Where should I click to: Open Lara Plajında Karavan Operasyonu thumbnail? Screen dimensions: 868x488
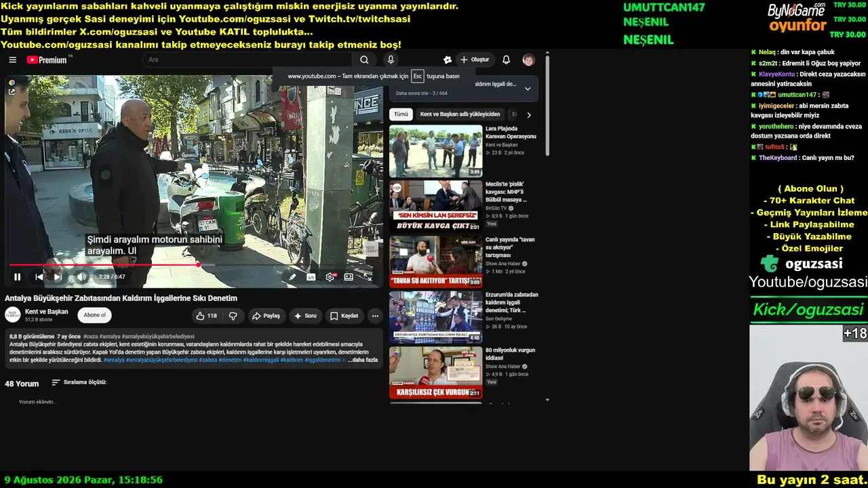435,150
